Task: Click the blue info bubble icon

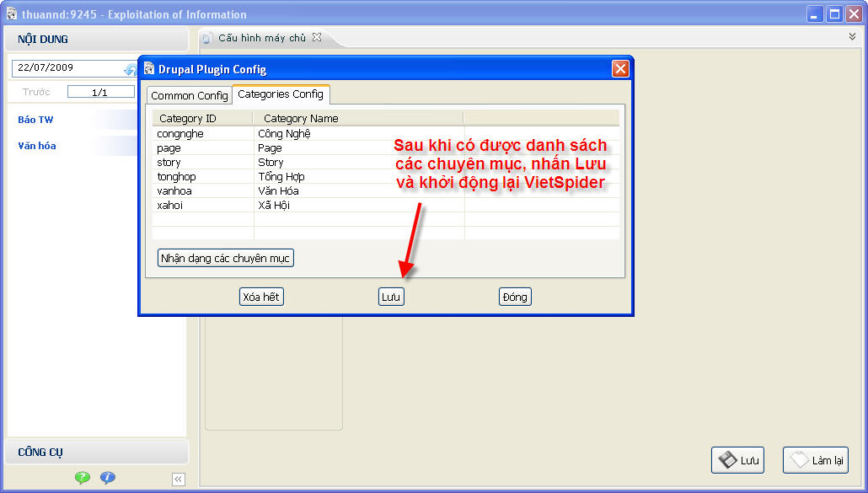Action: click(108, 478)
